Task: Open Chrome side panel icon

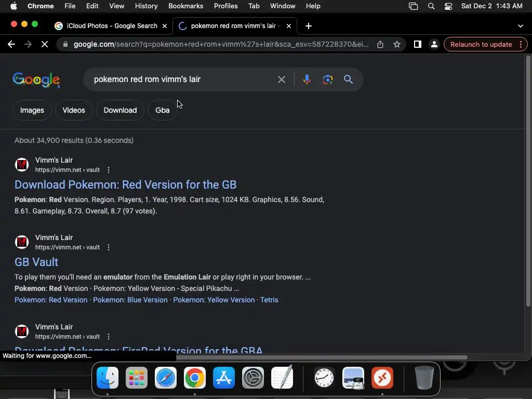Action: pyautogui.click(x=417, y=45)
